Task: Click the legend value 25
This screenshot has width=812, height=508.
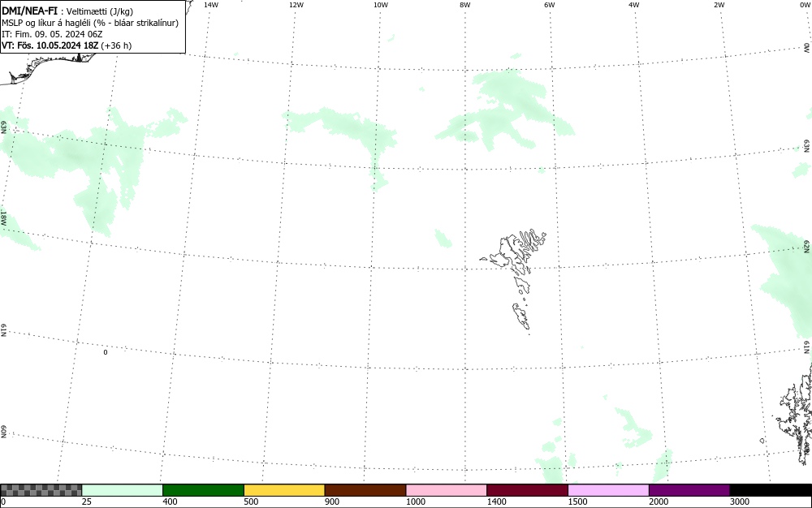Action: (87, 502)
